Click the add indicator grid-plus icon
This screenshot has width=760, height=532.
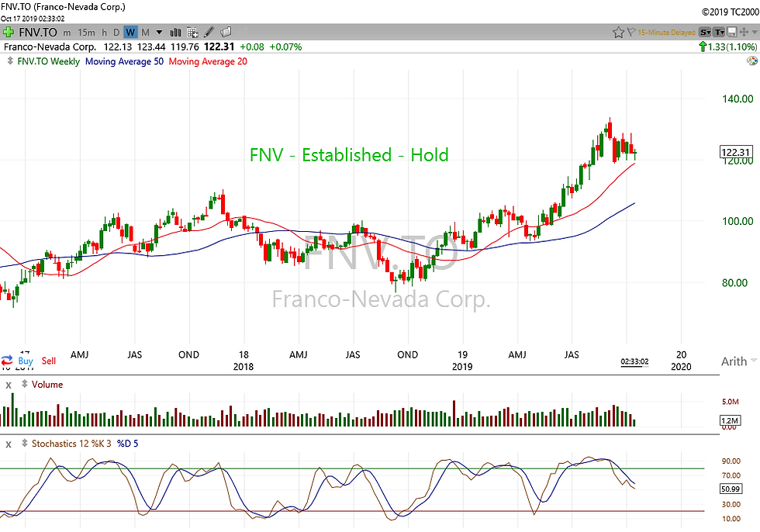tap(192, 33)
